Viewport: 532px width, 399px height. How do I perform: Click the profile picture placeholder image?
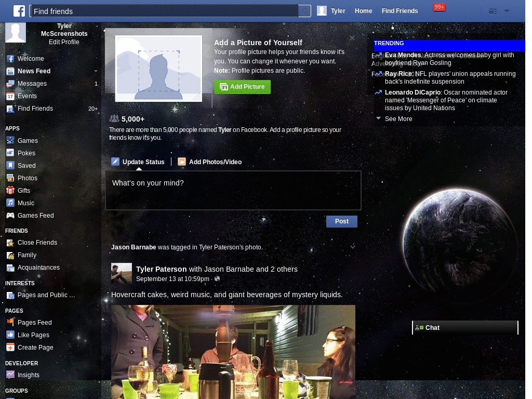(x=158, y=69)
